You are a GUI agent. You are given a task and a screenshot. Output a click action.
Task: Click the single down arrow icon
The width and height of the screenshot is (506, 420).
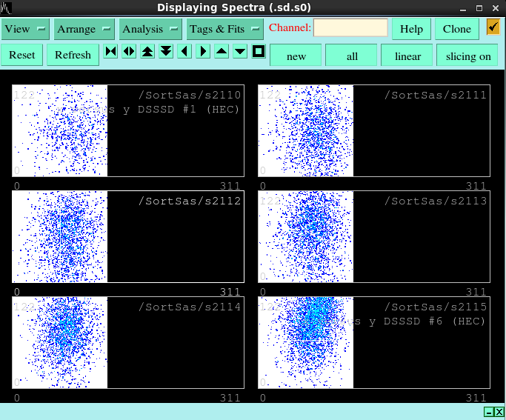coord(240,51)
